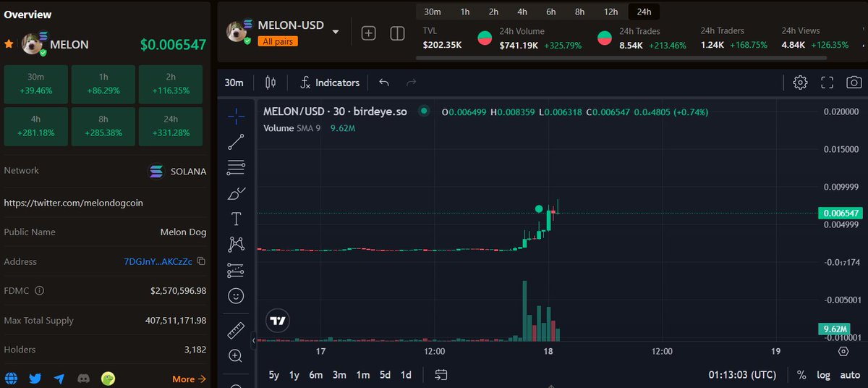Select the 30m stats timeframe tab
This screenshot has height=388, width=868.
pyautogui.click(x=433, y=12)
